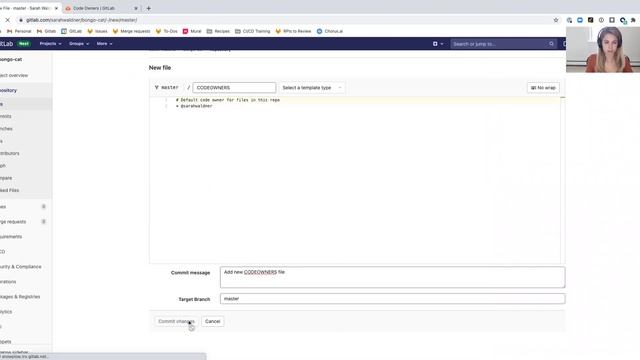Image resolution: width=640 pixels, height=360 pixels.
Task: Open the Issues bookmark
Action: pos(97,31)
